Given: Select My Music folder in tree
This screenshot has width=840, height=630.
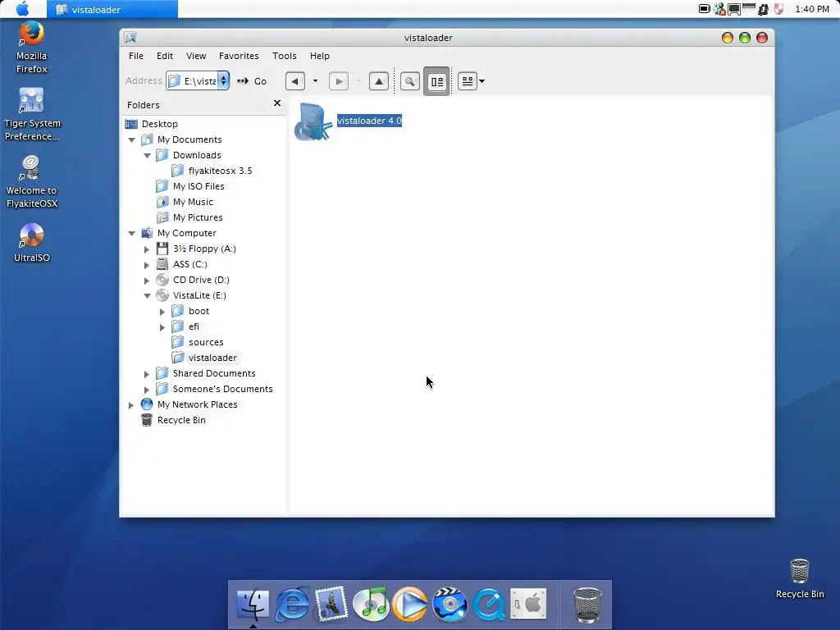Looking at the screenshot, I should point(193,202).
